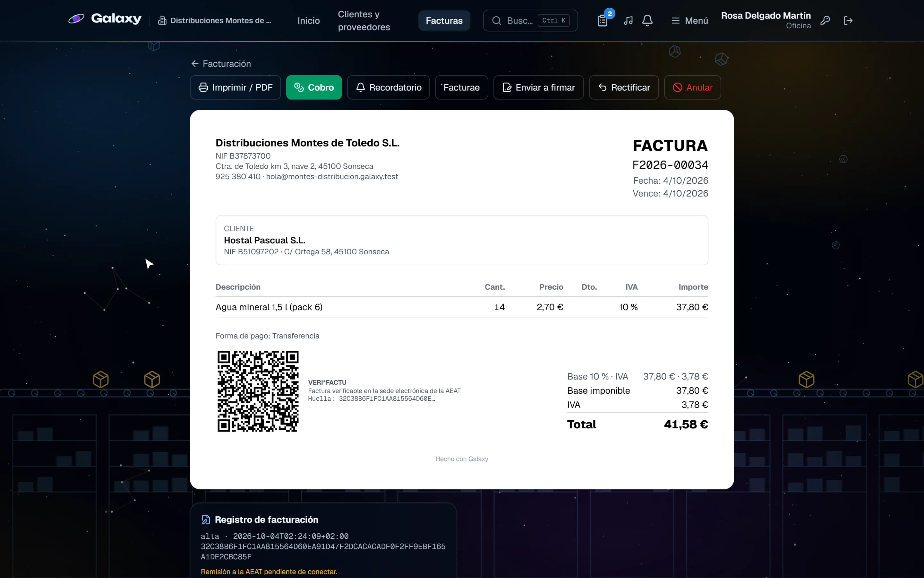Screen dimensions: 924x578
Task: Click client name Hostal Pascual S.L.
Action: (265, 241)
